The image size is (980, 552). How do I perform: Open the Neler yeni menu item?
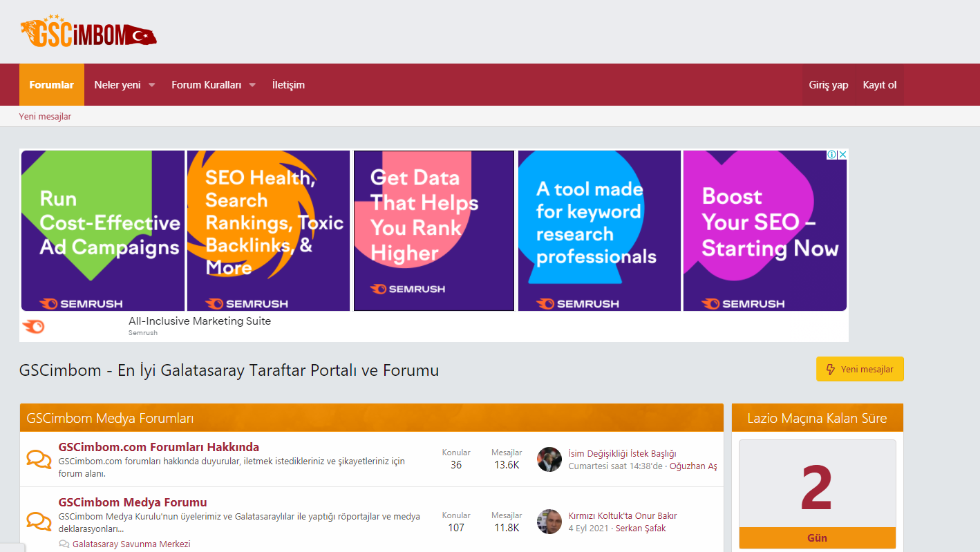click(117, 85)
